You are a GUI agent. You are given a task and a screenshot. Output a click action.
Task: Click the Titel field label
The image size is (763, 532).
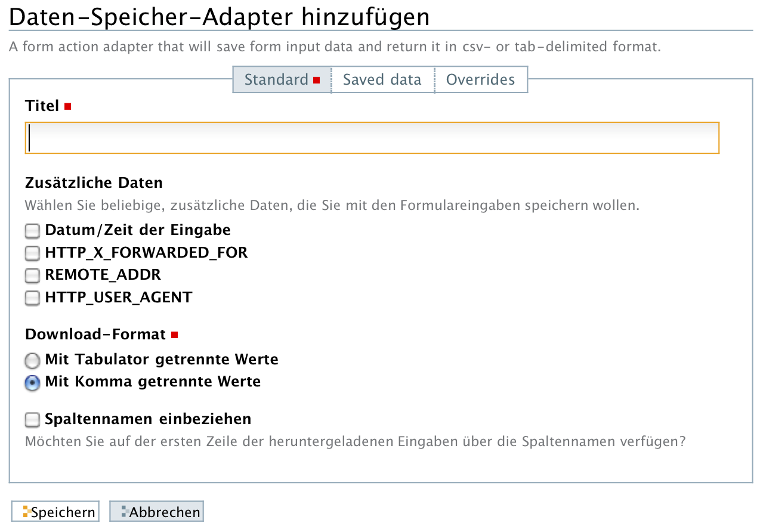(x=42, y=106)
